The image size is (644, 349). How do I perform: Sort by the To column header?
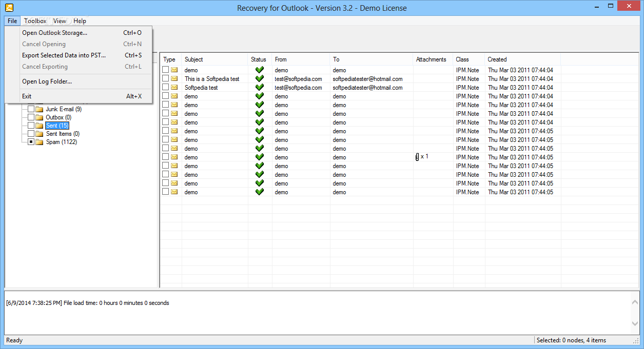point(372,59)
